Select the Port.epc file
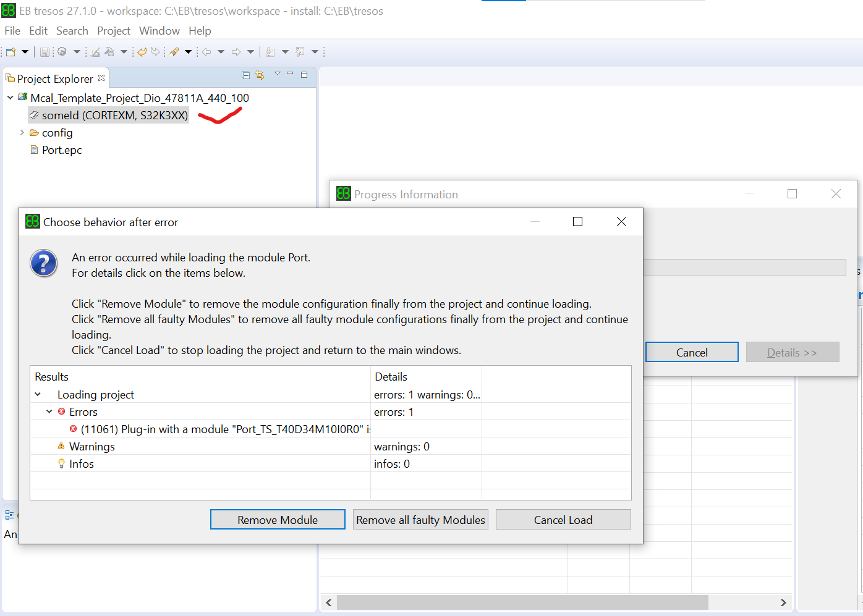This screenshot has width=863, height=616. coord(61,150)
